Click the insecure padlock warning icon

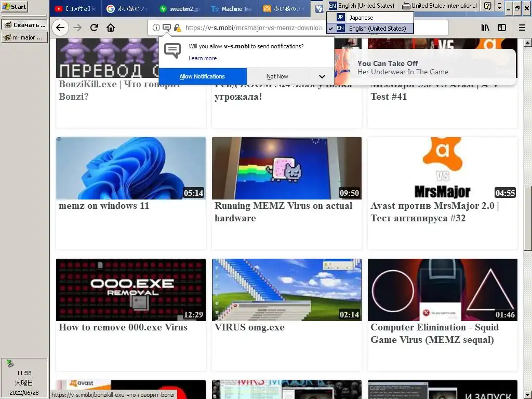tap(177, 28)
